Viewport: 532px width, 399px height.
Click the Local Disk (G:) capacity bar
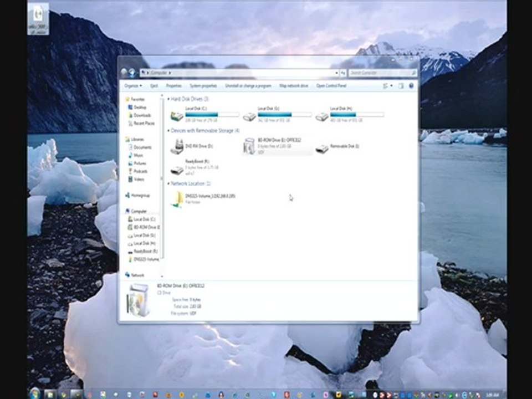(285, 115)
